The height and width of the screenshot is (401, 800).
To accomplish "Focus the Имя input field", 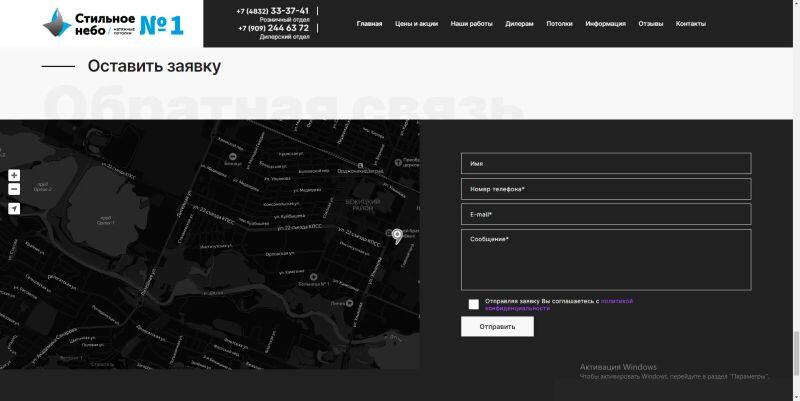I will coord(605,163).
